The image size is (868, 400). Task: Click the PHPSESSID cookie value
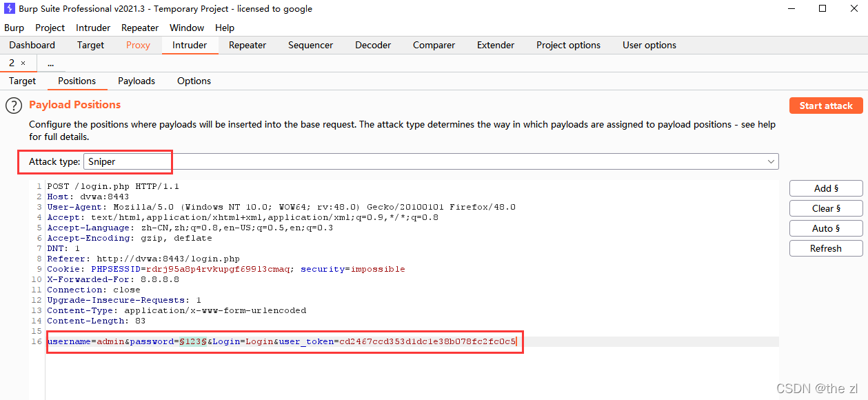coord(219,269)
